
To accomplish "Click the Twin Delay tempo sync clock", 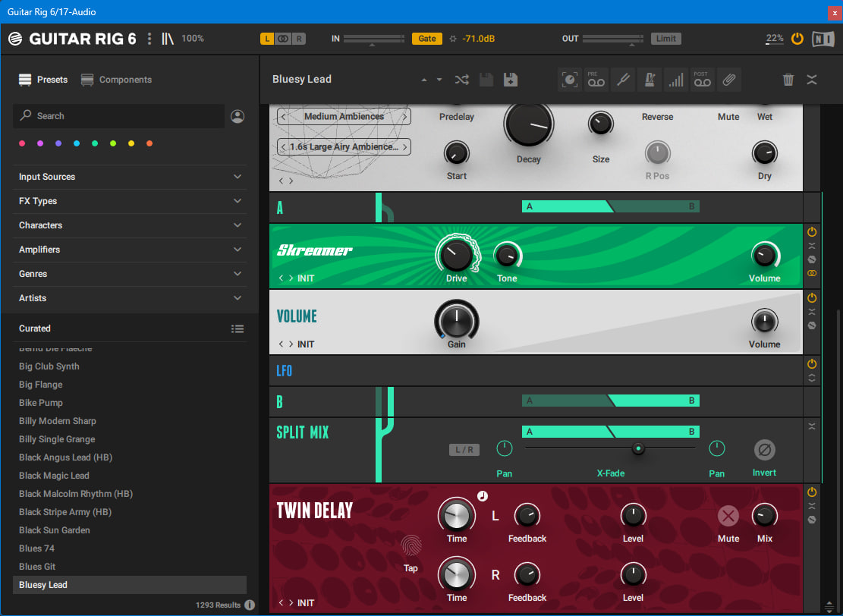I will click(483, 496).
